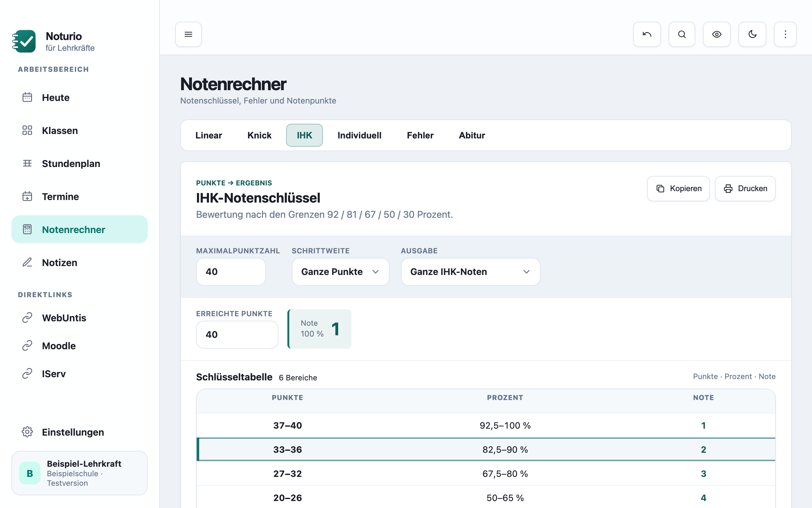Click the link icon next to WebUntis
Image resolution: width=812 pixels, height=508 pixels.
pos(27,317)
